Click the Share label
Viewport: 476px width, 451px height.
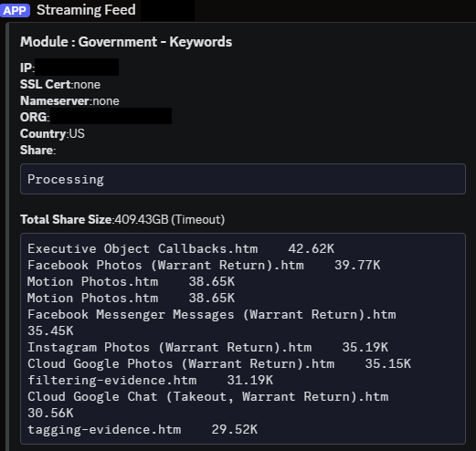coord(37,150)
